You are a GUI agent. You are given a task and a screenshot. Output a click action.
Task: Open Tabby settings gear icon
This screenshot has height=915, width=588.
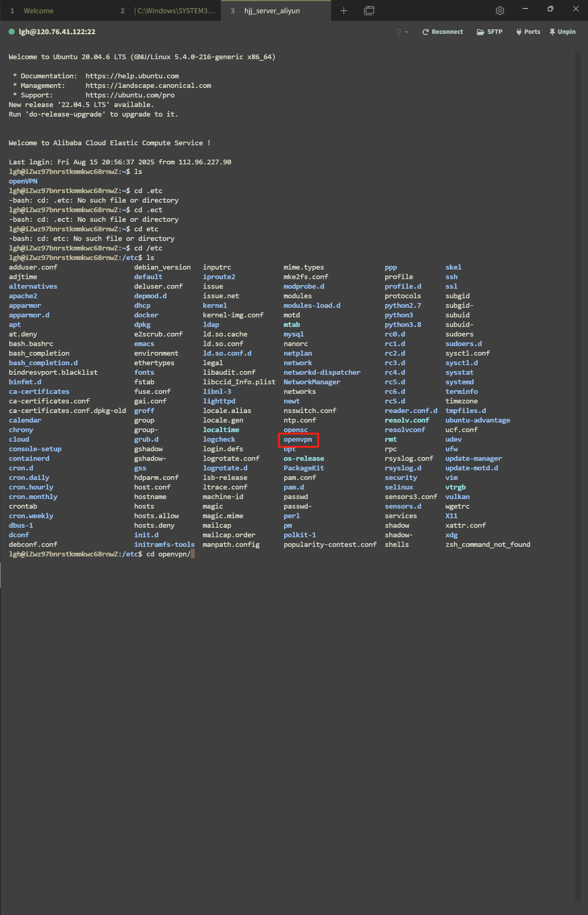click(x=500, y=11)
